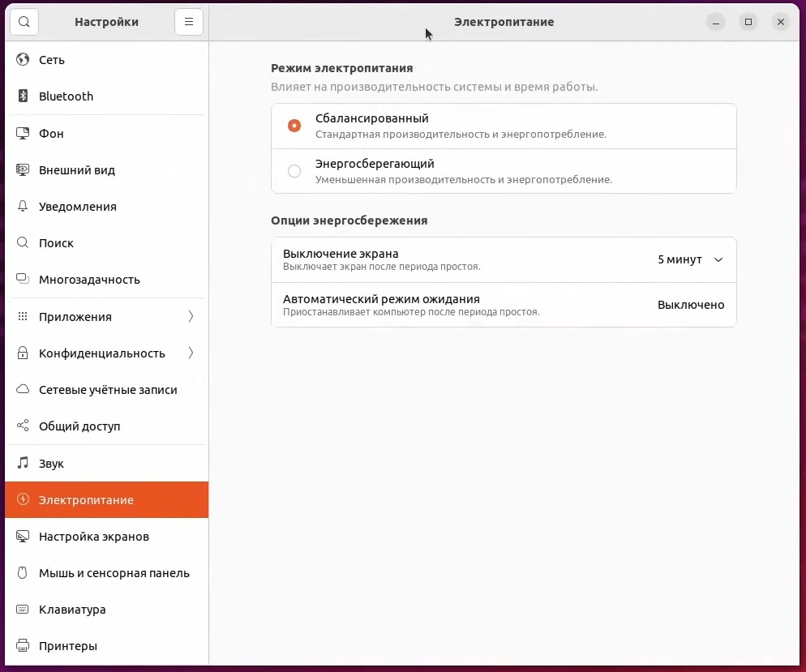The height and width of the screenshot is (672, 806).
Task: Go to the Bluetooth settings page
Action: pyautogui.click(x=106, y=96)
